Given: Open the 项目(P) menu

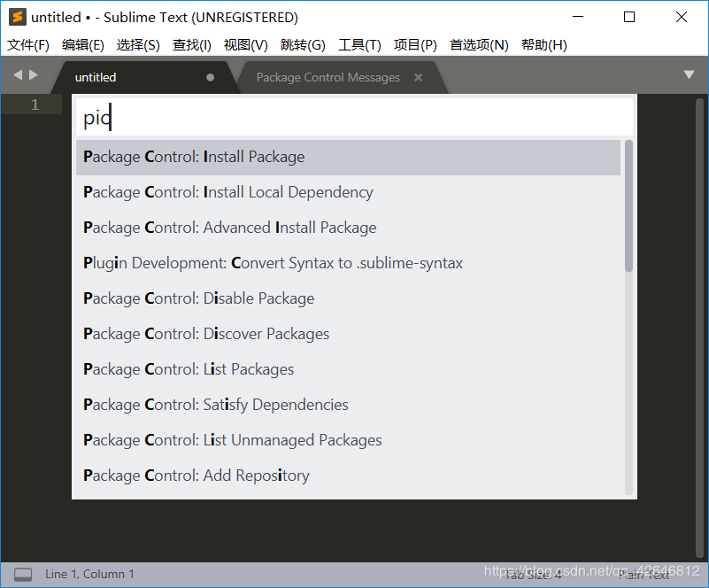Looking at the screenshot, I should pos(415,45).
